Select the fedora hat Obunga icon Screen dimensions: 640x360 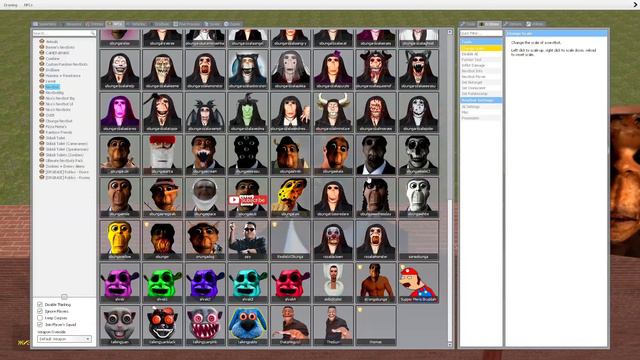coord(162,198)
